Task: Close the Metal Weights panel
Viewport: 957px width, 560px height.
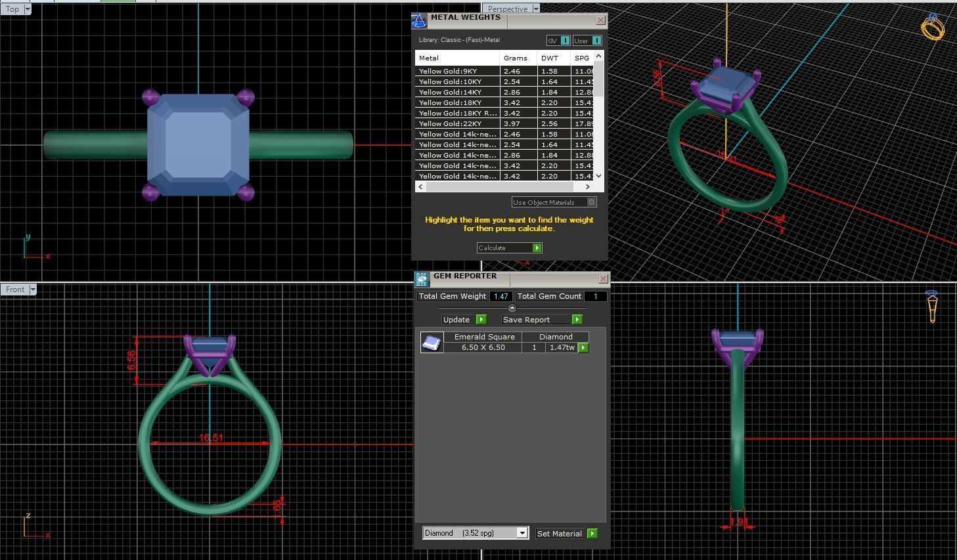Action: click(600, 21)
